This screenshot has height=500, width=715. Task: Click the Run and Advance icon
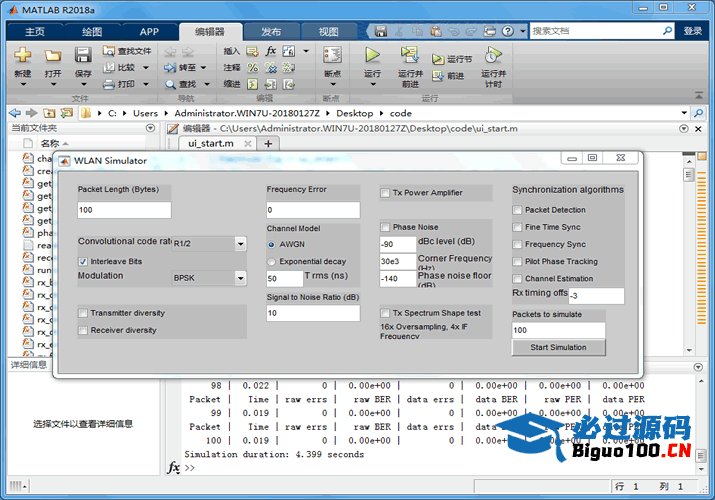409,55
